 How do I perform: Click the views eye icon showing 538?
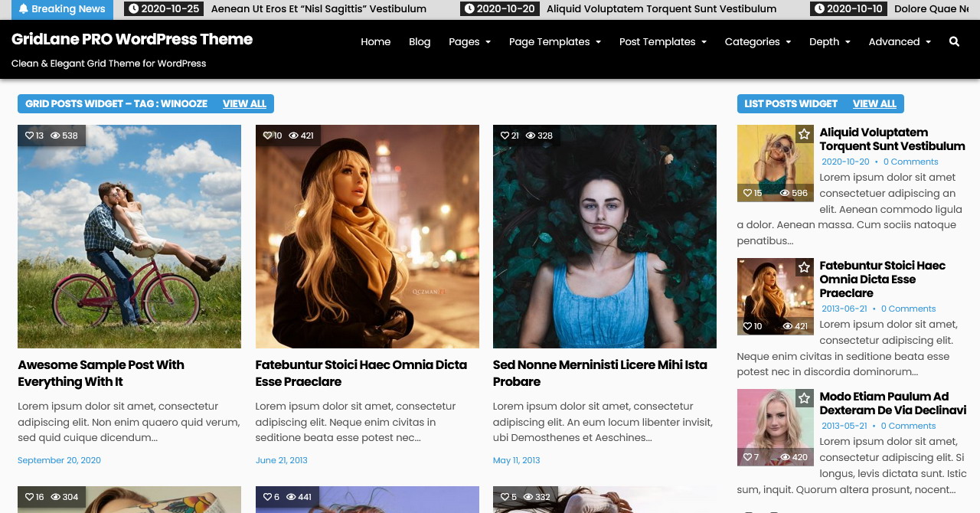pos(55,136)
